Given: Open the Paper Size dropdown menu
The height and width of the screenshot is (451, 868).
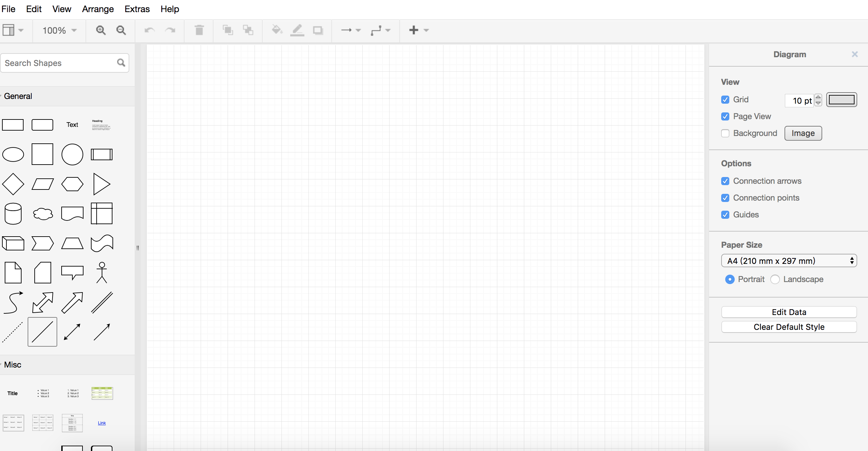Looking at the screenshot, I should click(789, 261).
